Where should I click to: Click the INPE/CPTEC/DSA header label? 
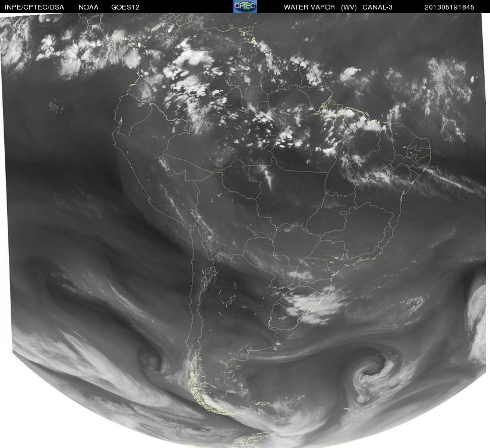(x=34, y=7)
